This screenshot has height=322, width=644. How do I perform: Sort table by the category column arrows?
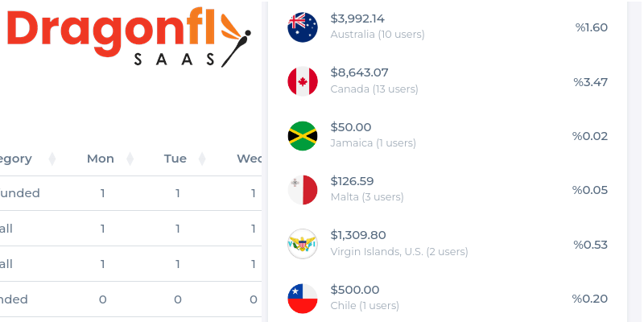(x=52, y=159)
